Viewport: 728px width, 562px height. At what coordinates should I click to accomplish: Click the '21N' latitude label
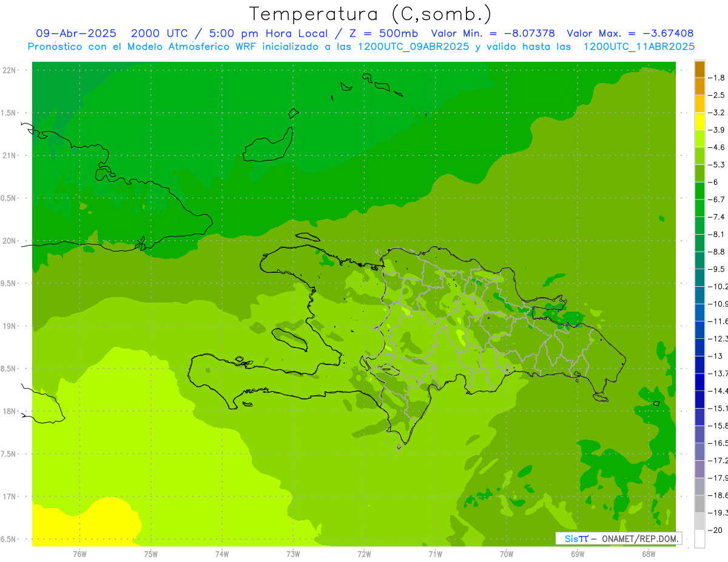pos(9,156)
